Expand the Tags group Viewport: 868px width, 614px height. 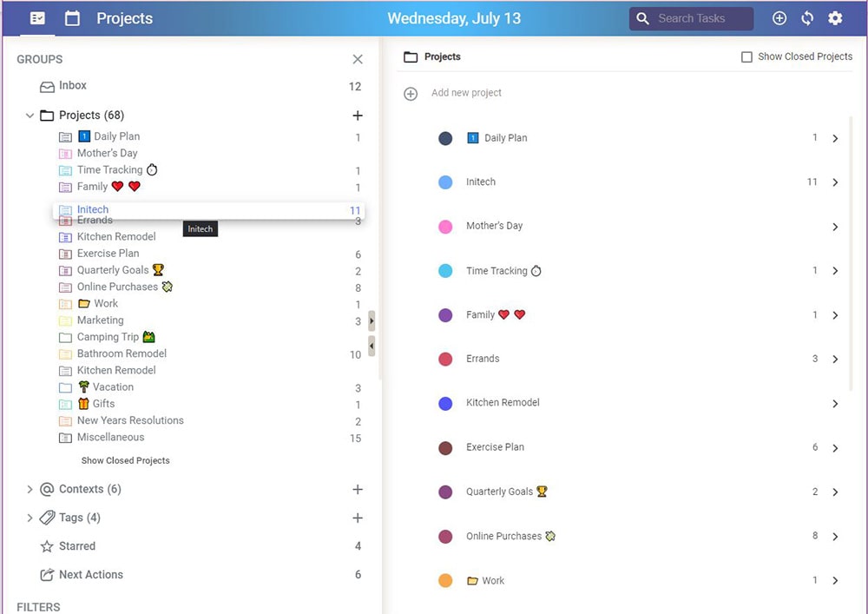point(30,518)
